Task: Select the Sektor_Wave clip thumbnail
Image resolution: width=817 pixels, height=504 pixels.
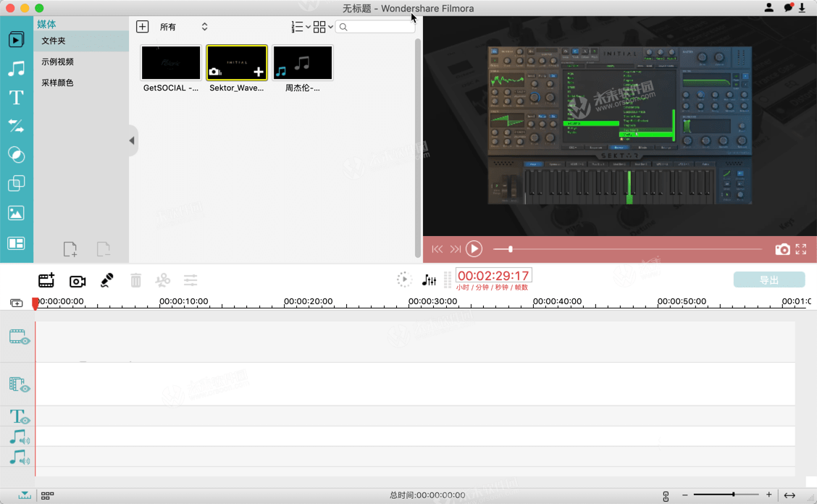Action: point(237,62)
